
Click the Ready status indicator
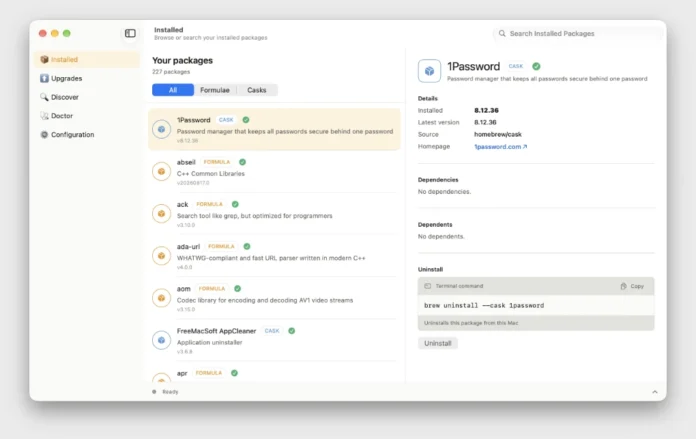pos(166,392)
